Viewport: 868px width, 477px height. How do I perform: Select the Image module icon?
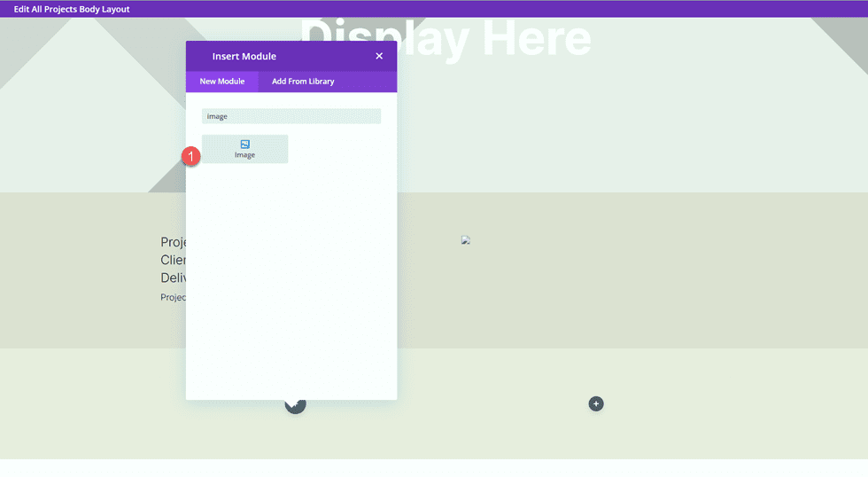click(244, 144)
